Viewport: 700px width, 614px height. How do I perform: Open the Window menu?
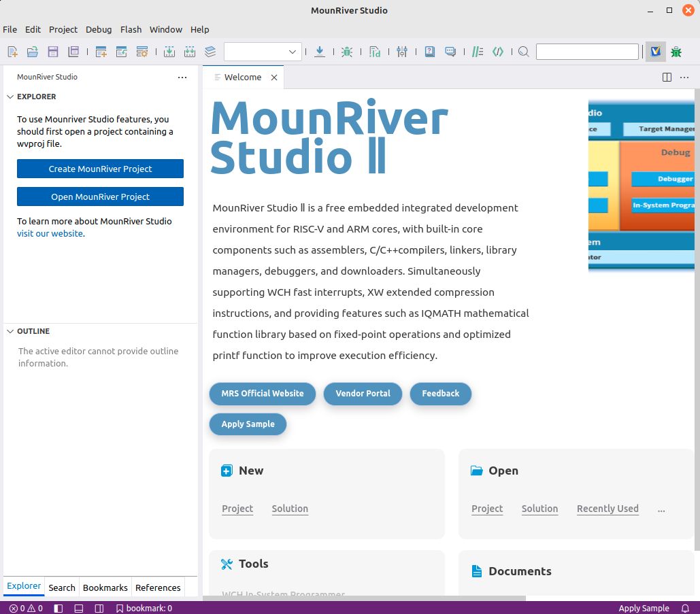[165, 29]
